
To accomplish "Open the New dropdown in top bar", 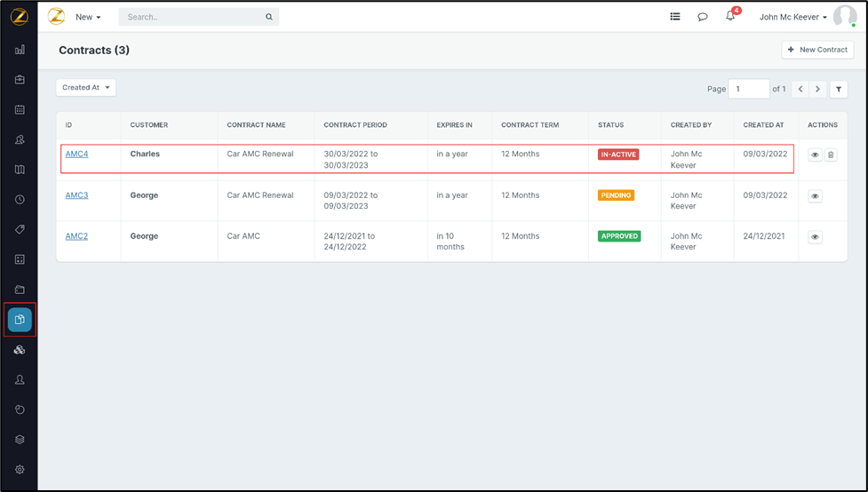I will point(88,17).
